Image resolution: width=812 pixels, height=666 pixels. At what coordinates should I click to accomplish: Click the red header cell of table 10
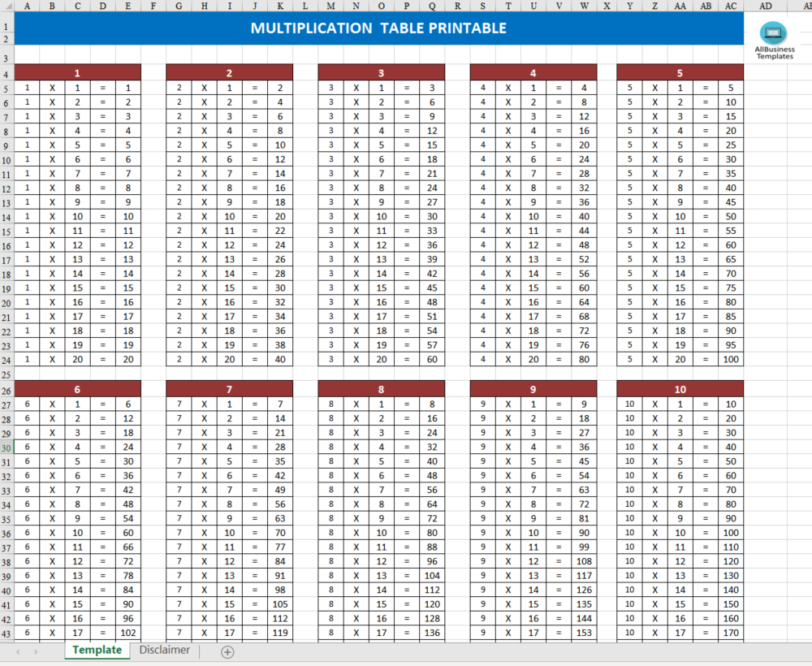point(680,388)
